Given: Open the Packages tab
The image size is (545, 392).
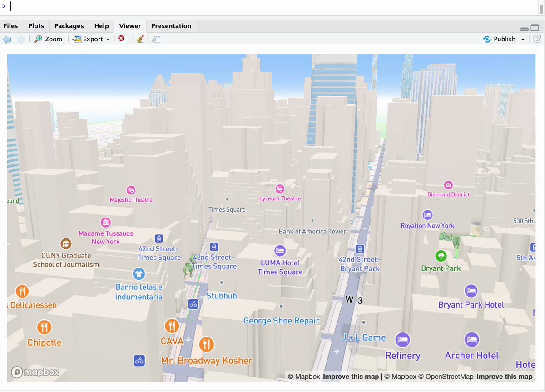Looking at the screenshot, I should click(x=69, y=26).
